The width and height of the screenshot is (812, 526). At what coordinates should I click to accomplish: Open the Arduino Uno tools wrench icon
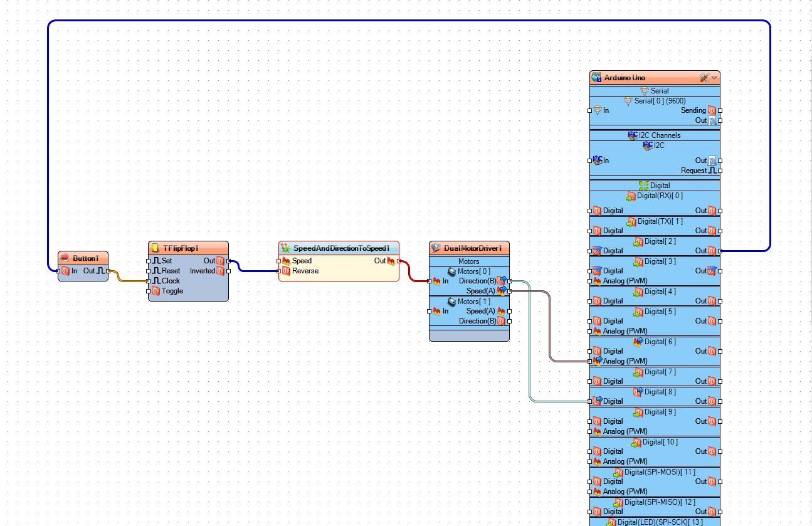tap(704, 78)
